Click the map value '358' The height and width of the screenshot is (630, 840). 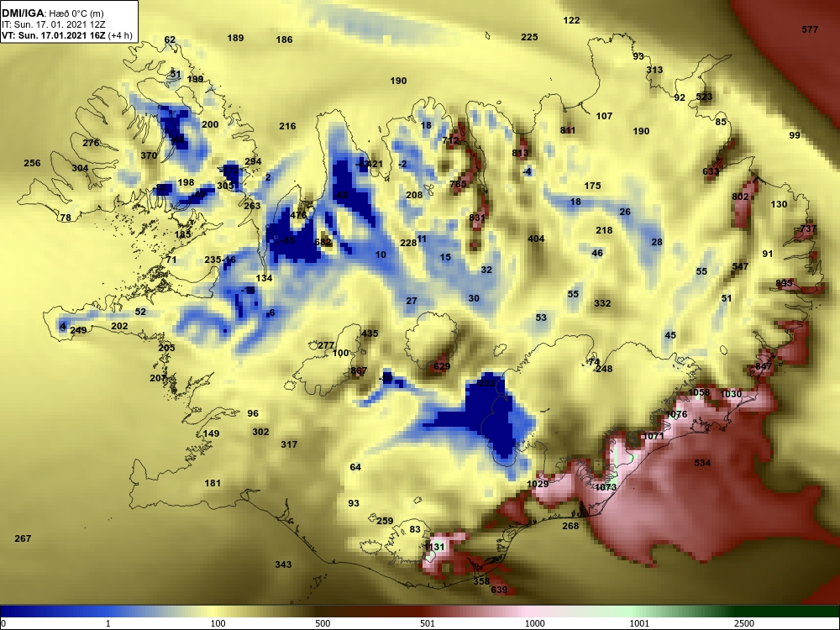(x=481, y=581)
